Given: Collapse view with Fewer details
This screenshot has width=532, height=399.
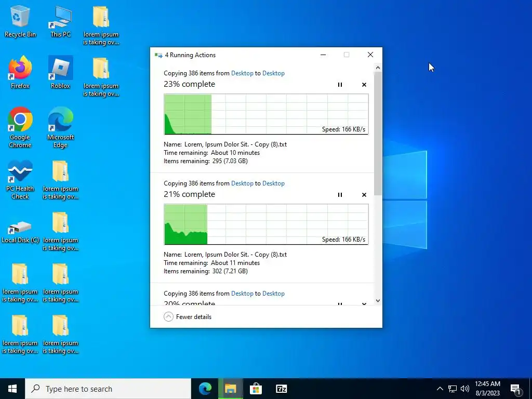Looking at the screenshot, I should [188, 316].
